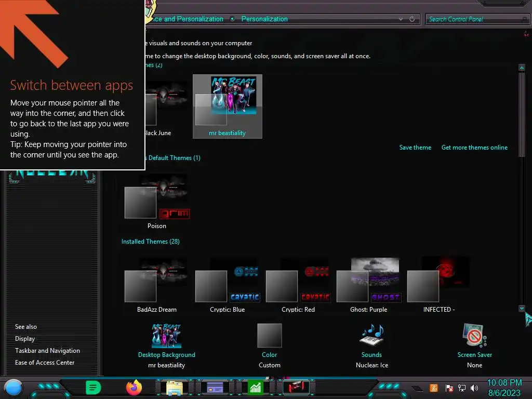The height and width of the screenshot is (399, 532).
Task: Select the Cryptic: Red theme
Action: click(x=298, y=286)
